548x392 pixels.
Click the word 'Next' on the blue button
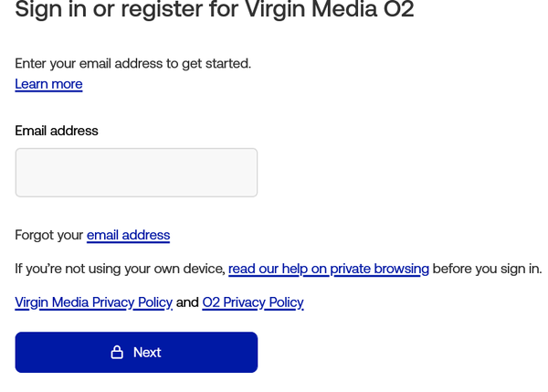(x=147, y=352)
